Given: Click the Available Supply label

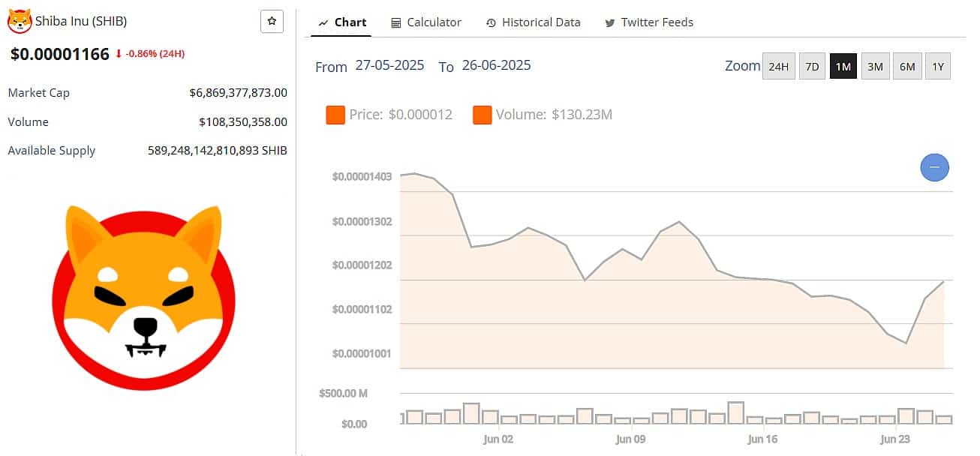Looking at the screenshot, I should click(52, 150).
